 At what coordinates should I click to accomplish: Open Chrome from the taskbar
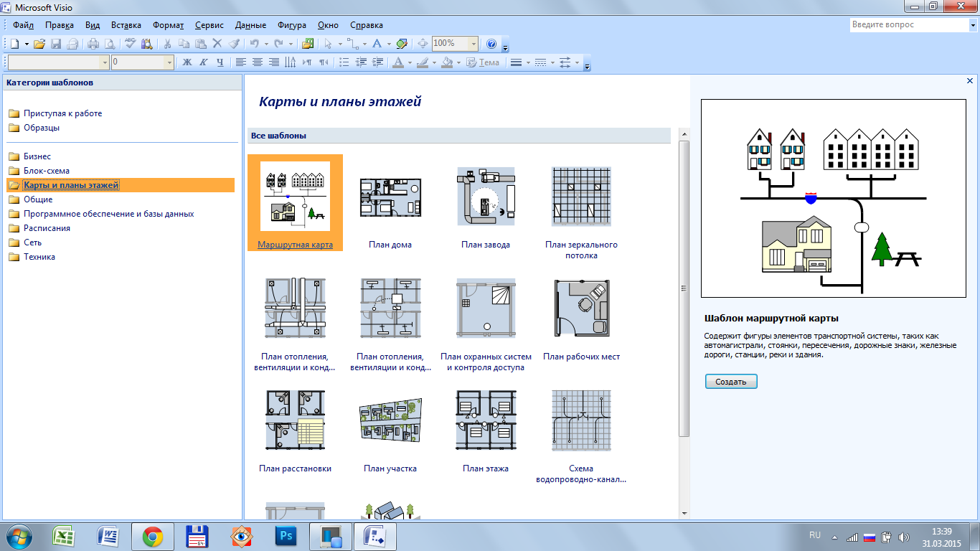(x=152, y=536)
